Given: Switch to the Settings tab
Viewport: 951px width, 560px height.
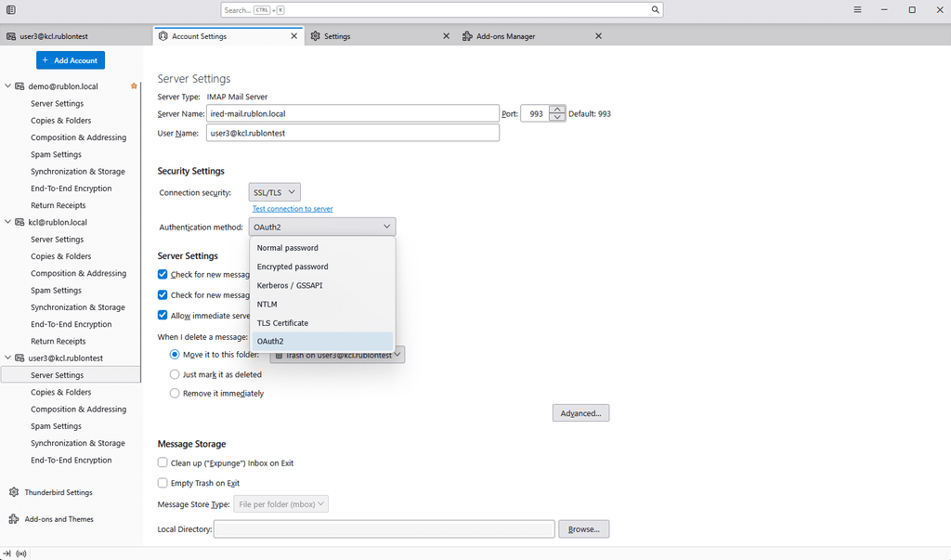Looking at the screenshot, I should coord(381,36).
